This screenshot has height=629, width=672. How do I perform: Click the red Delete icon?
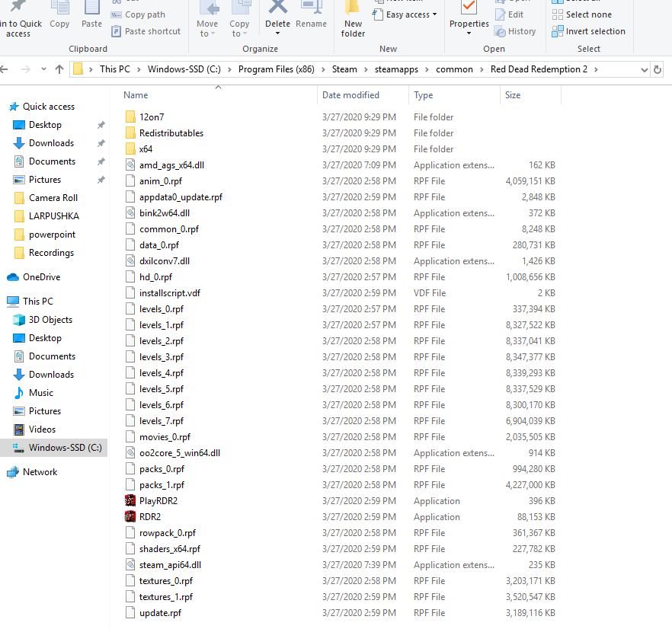277,7
